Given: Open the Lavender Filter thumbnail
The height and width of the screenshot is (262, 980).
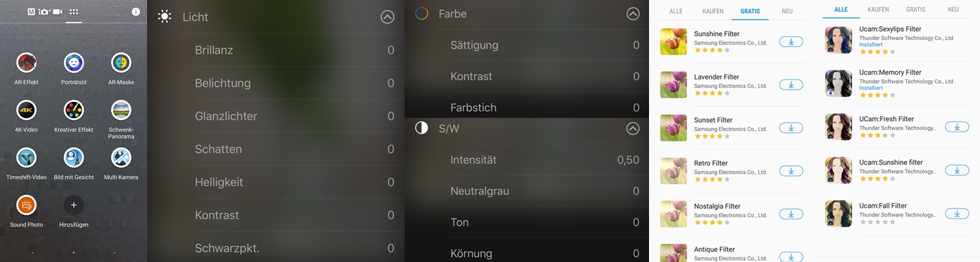Looking at the screenshot, I should 674,85.
